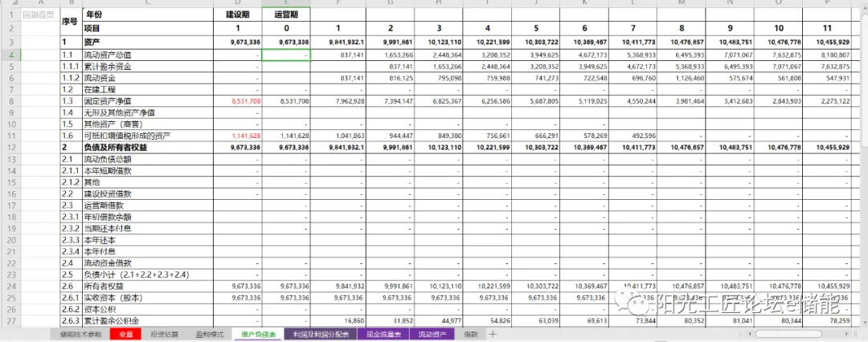868x342 pixels.
Task: Select the 建设投资借款 row label
Action: coord(147,193)
